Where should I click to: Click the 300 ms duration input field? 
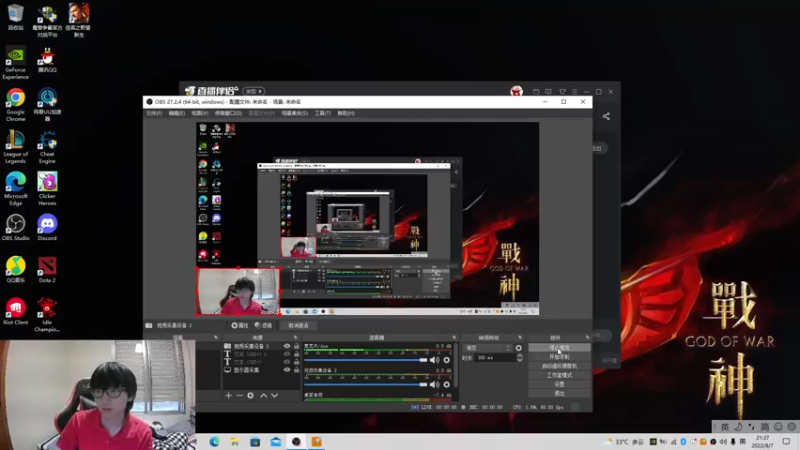[x=494, y=358]
